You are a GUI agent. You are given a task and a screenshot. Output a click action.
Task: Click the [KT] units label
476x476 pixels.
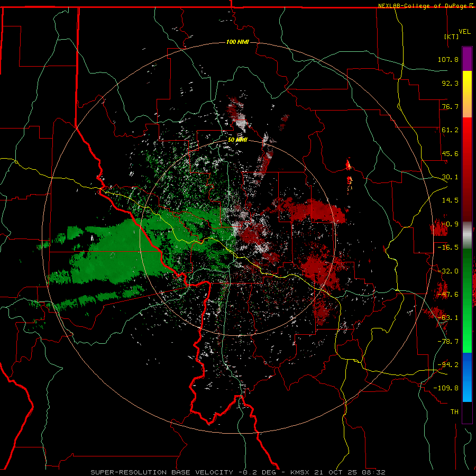point(452,36)
